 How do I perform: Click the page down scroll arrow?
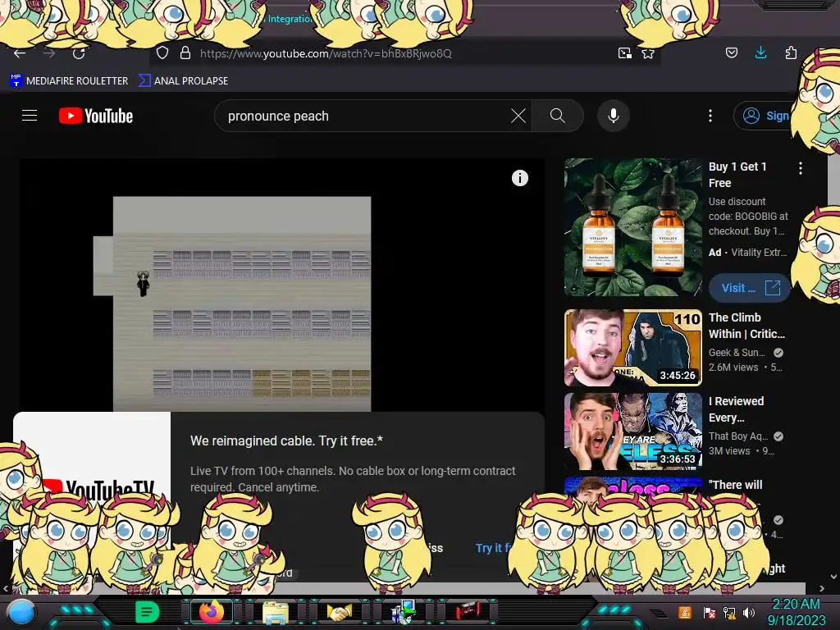click(833, 577)
